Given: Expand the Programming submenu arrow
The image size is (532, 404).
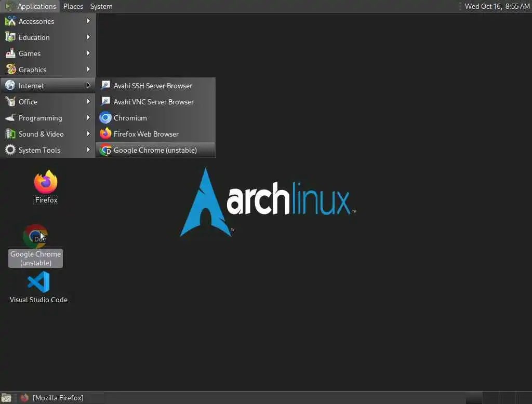Looking at the screenshot, I should (x=88, y=118).
